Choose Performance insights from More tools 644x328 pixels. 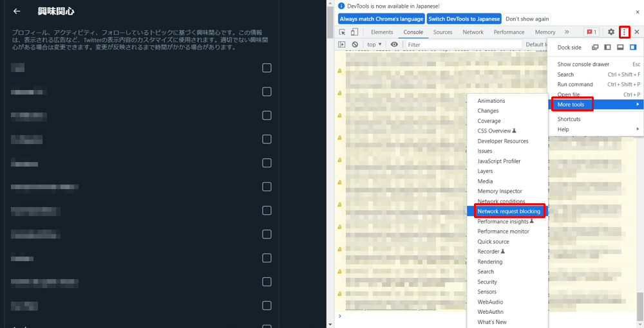click(507, 221)
